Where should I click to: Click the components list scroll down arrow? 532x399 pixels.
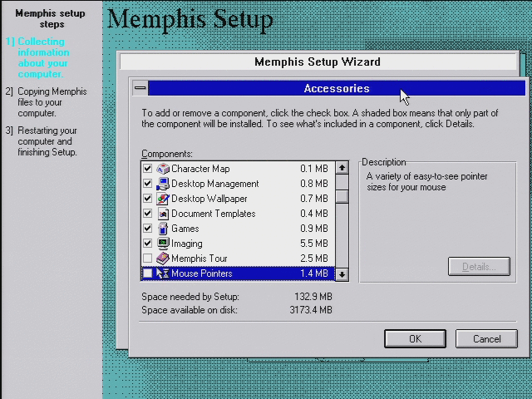point(342,274)
